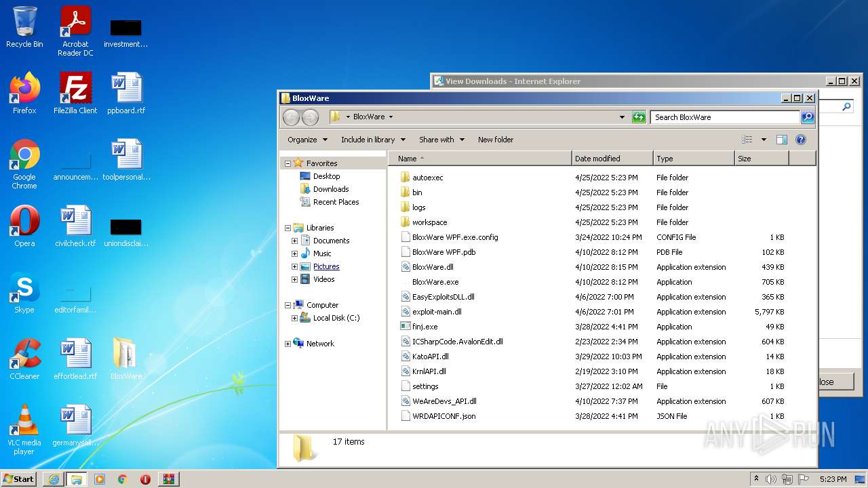Select exploit-main.dll file
The image size is (868, 488).
pyautogui.click(x=437, y=312)
